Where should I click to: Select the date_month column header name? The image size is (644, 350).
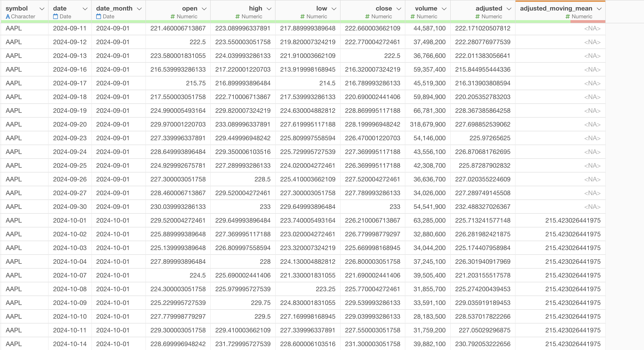(x=114, y=8)
